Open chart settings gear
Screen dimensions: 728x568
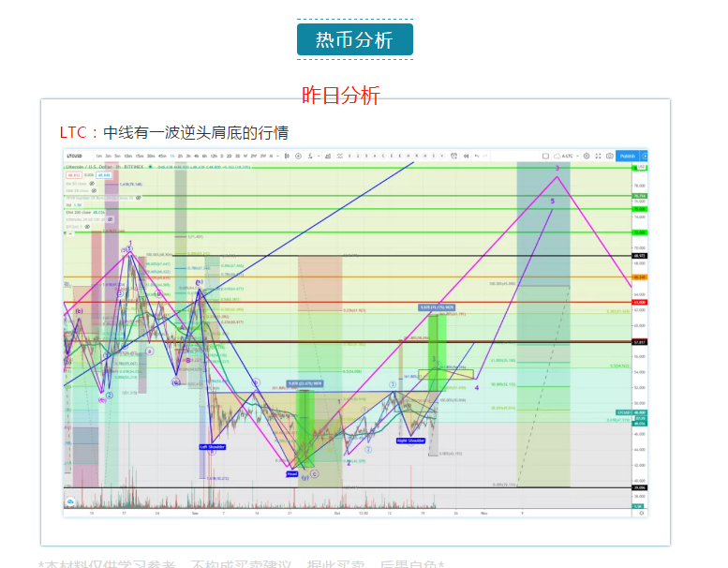587,156
